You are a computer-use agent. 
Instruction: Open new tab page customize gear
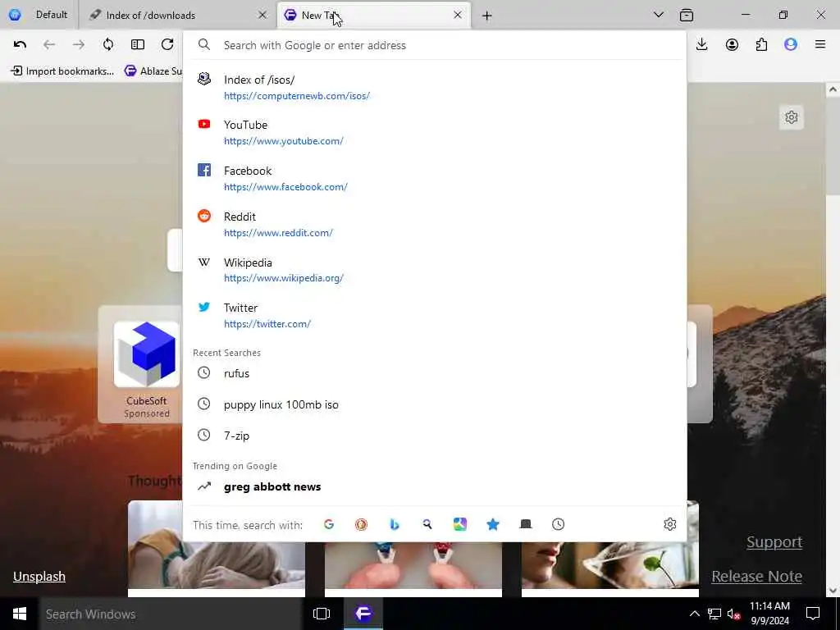point(792,117)
